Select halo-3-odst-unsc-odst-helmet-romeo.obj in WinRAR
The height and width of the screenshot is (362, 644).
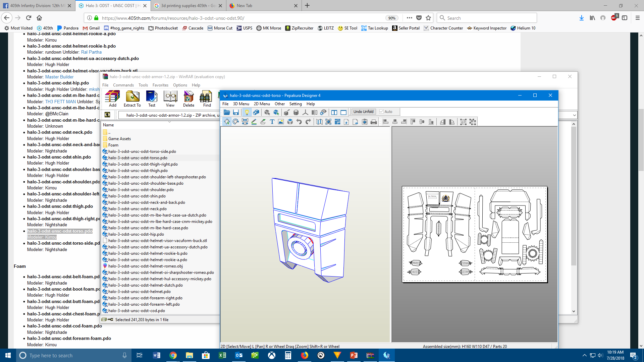pos(146,266)
